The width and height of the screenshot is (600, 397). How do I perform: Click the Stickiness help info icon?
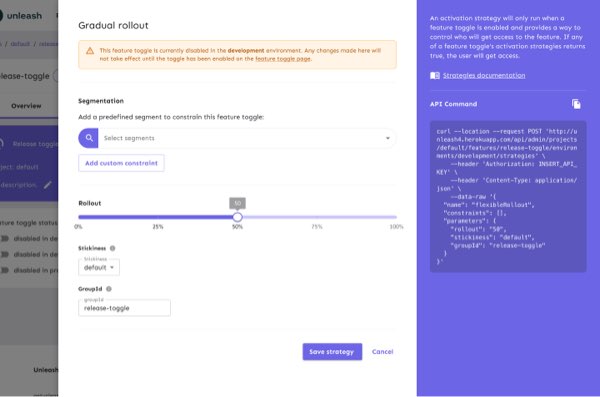[x=112, y=248]
